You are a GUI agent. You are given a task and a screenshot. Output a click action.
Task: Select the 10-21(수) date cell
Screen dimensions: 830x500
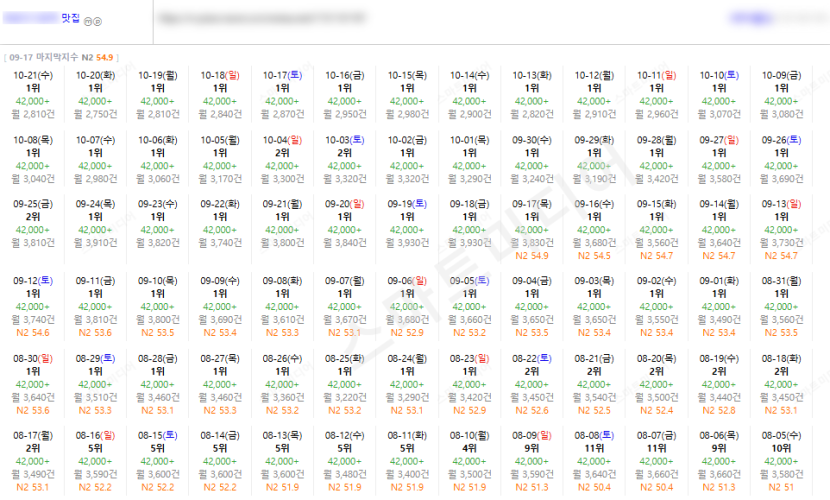pos(33,95)
